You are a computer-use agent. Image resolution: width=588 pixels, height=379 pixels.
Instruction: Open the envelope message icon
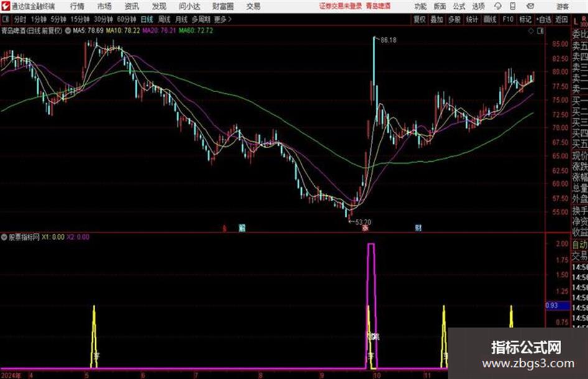tap(530, 6)
